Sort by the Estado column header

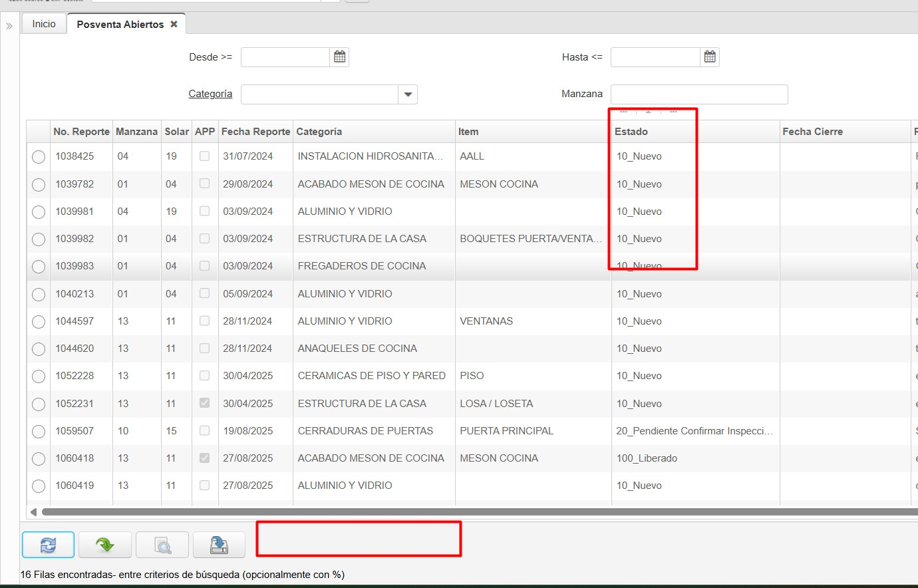[631, 132]
